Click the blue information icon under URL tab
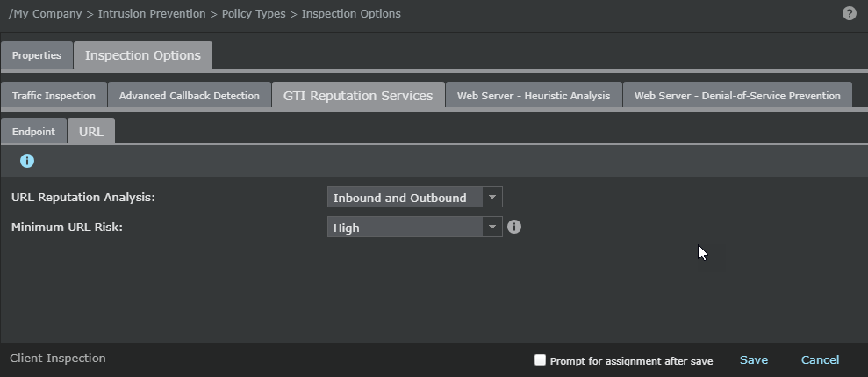868x377 pixels. (27, 161)
